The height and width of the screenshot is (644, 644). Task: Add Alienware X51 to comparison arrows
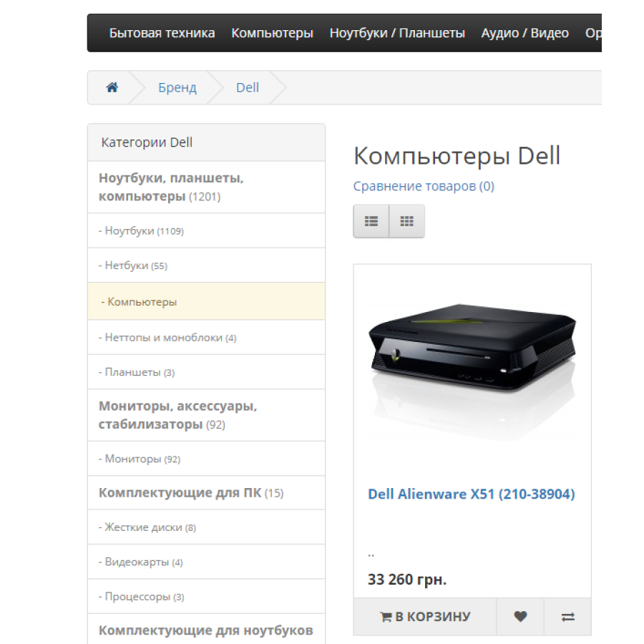[567, 617]
